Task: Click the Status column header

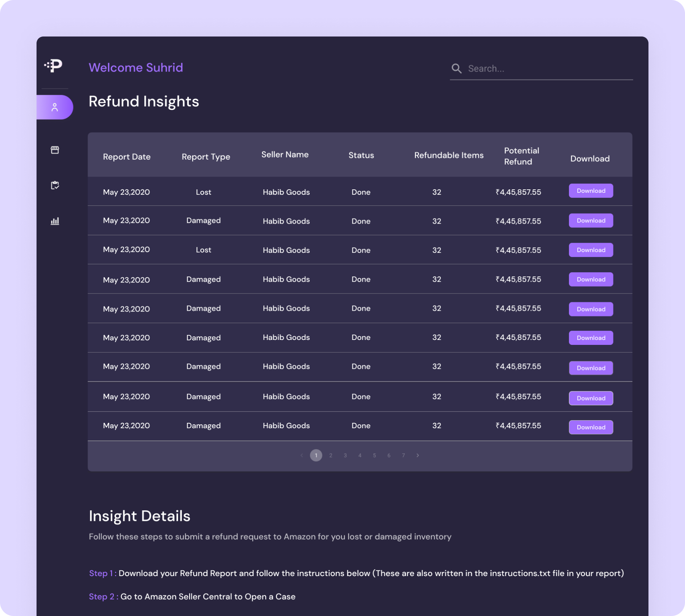Action: 361,155
